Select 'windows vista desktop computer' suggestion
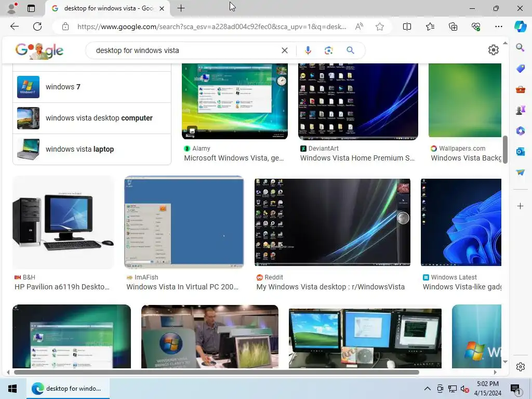 [x=91, y=118]
